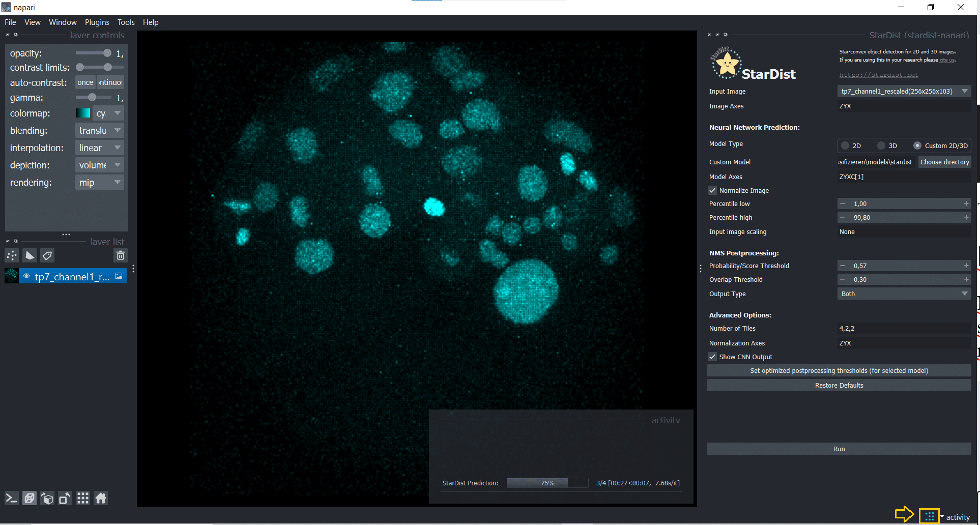Transpose dimensions with the arrow-square icon
The image size is (980, 525).
coord(65,498)
